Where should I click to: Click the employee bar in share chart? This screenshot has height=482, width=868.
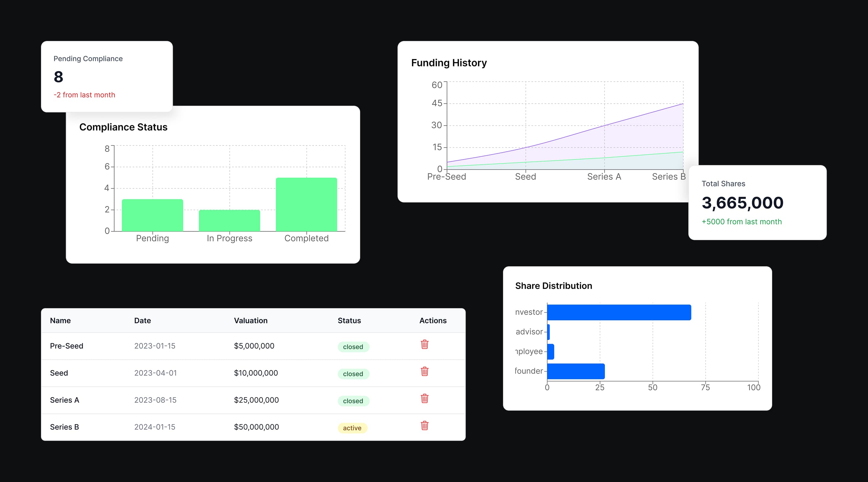pyautogui.click(x=551, y=352)
